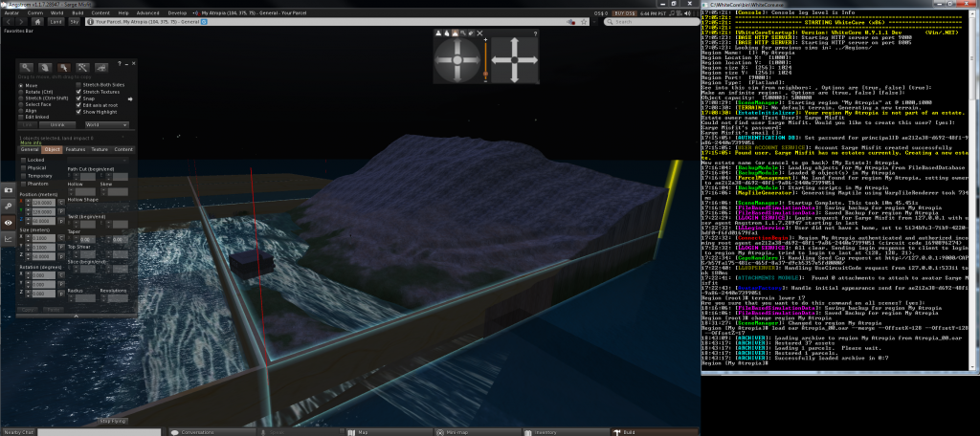
Task: Select the Land terraform tool icon
Action: coord(101,67)
